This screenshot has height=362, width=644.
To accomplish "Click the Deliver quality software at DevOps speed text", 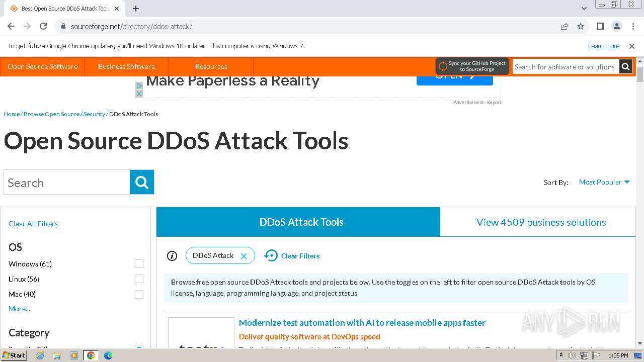I will click(x=309, y=337).
